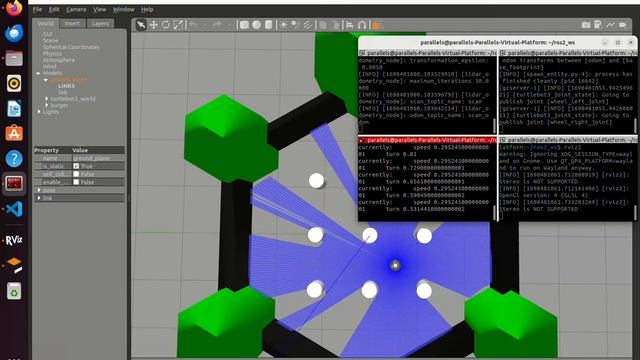Start video recording from toolbar

click(x=623, y=25)
